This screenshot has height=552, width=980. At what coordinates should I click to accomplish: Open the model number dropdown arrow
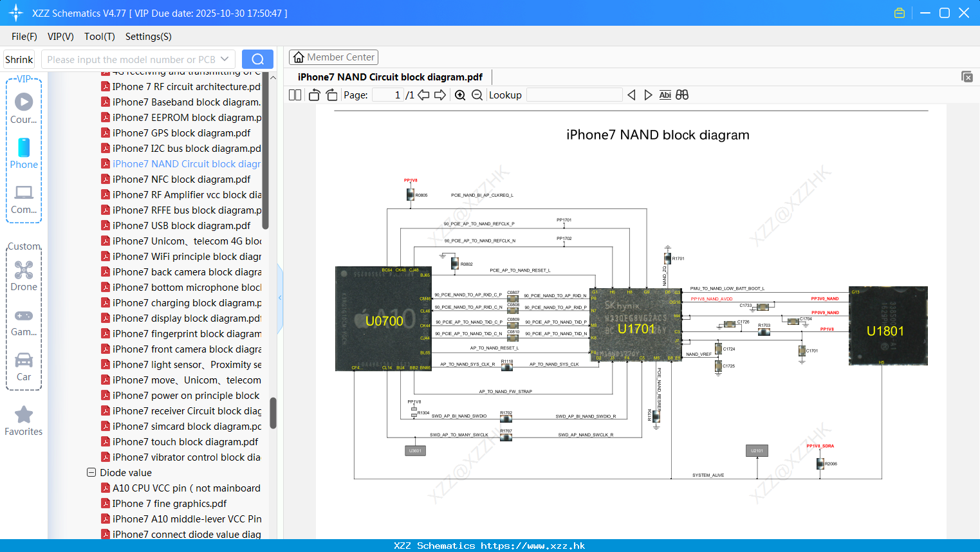(225, 59)
